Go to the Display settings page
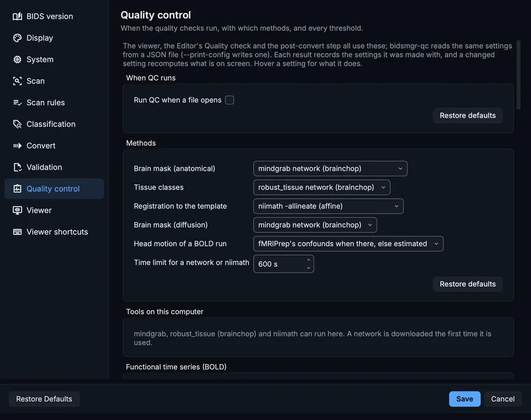 coord(54,38)
